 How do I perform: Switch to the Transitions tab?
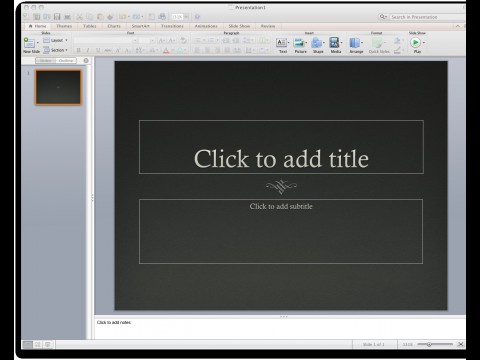(172, 26)
